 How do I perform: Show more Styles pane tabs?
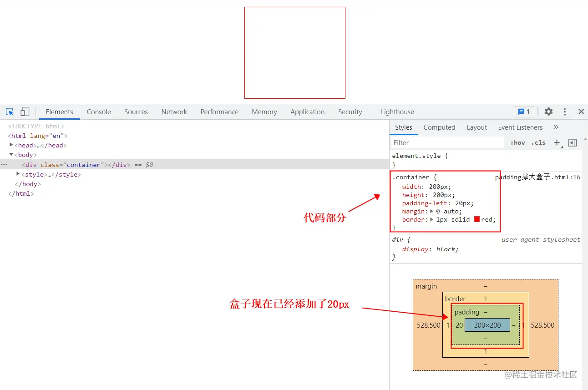click(556, 127)
